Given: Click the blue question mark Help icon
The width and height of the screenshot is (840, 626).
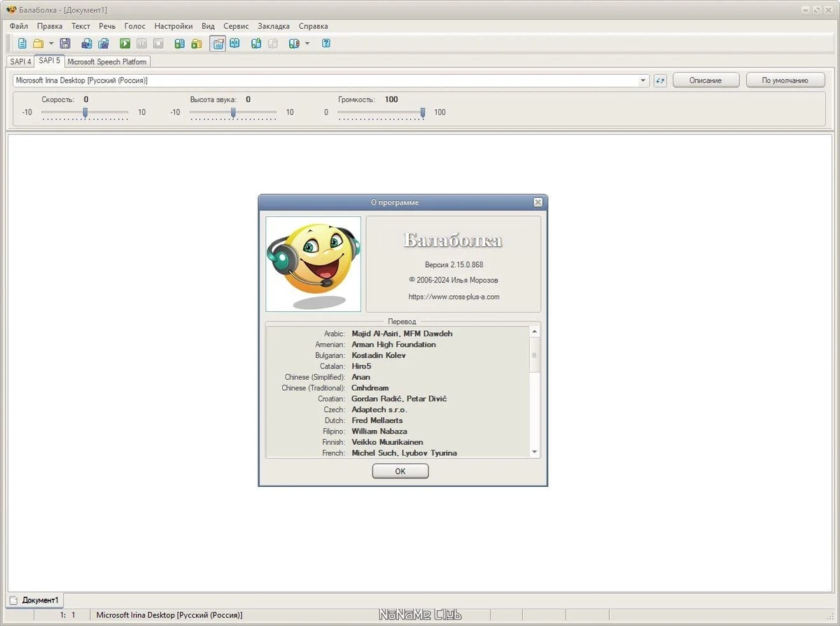Looking at the screenshot, I should 326,43.
